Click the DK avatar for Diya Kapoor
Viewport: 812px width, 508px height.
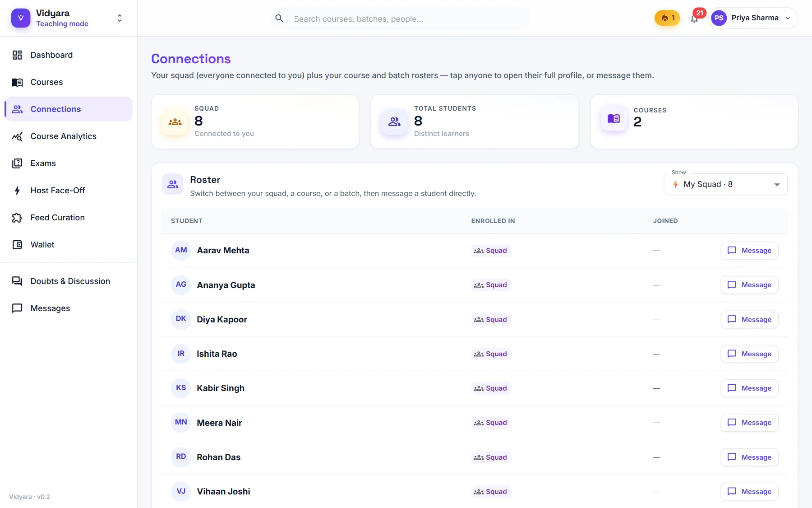[181, 319]
